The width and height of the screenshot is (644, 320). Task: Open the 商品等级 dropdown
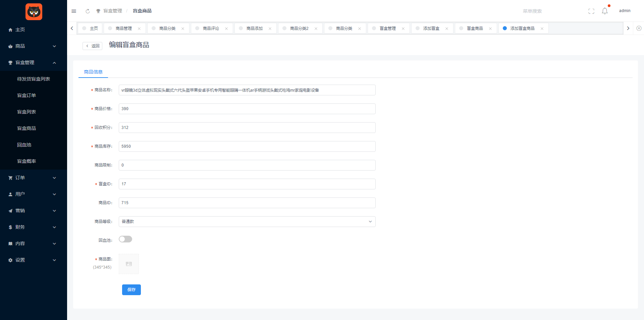[x=247, y=222]
